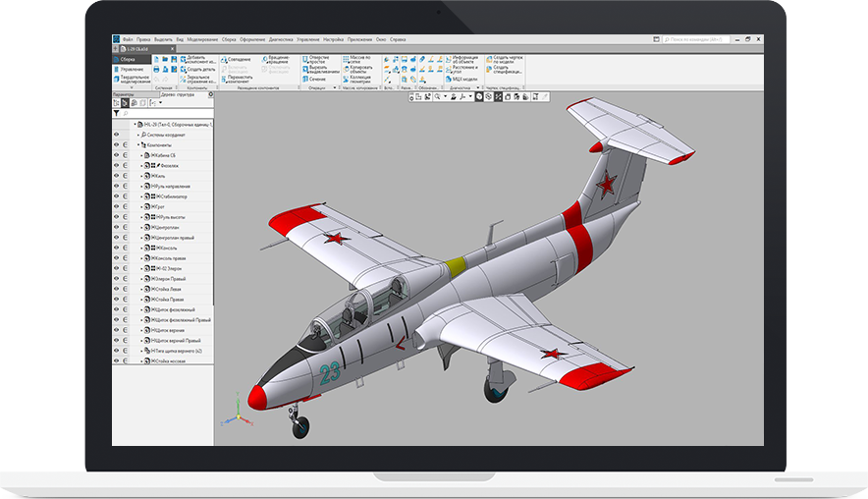
Task: Expand the Центроплан tree node
Action: click(x=141, y=227)
